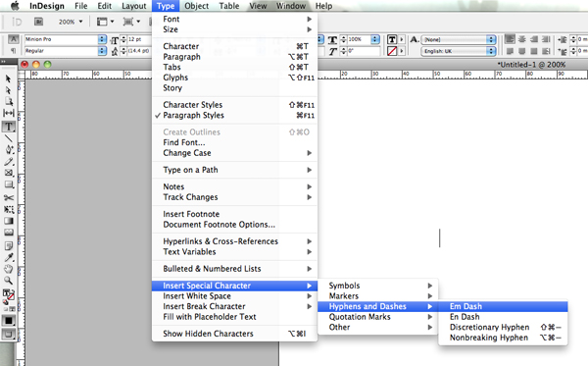Click the font size 12 pt field

click(x=139, y=39)
